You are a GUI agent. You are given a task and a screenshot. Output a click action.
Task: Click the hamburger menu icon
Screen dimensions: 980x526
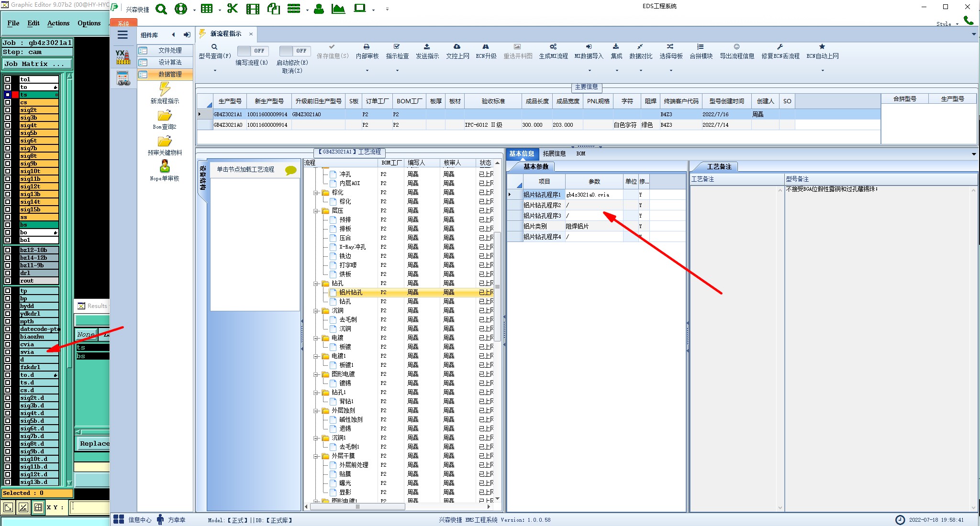[122, 35]
